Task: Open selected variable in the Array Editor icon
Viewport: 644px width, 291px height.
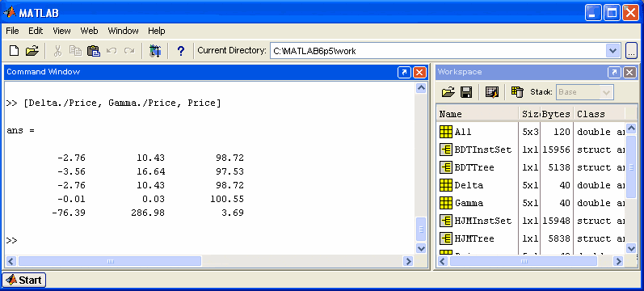Action: click(491, 92)
